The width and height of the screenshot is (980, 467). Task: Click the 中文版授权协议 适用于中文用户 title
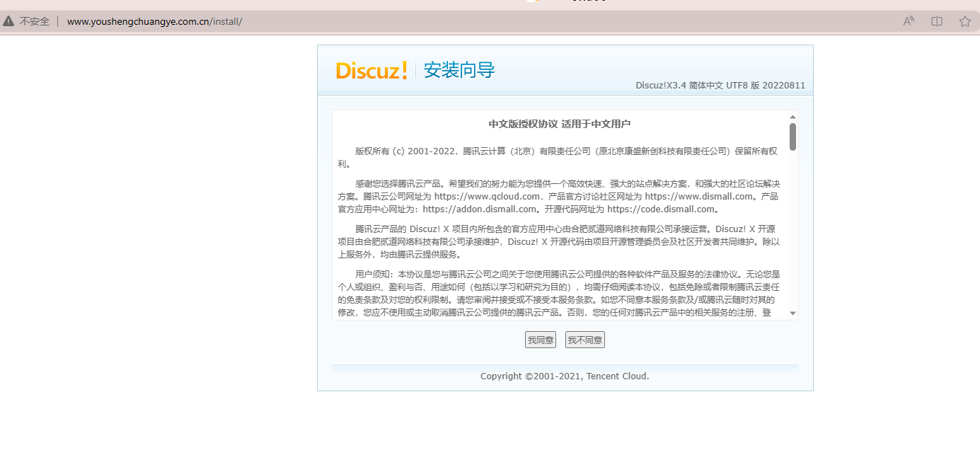pos(560,124)
